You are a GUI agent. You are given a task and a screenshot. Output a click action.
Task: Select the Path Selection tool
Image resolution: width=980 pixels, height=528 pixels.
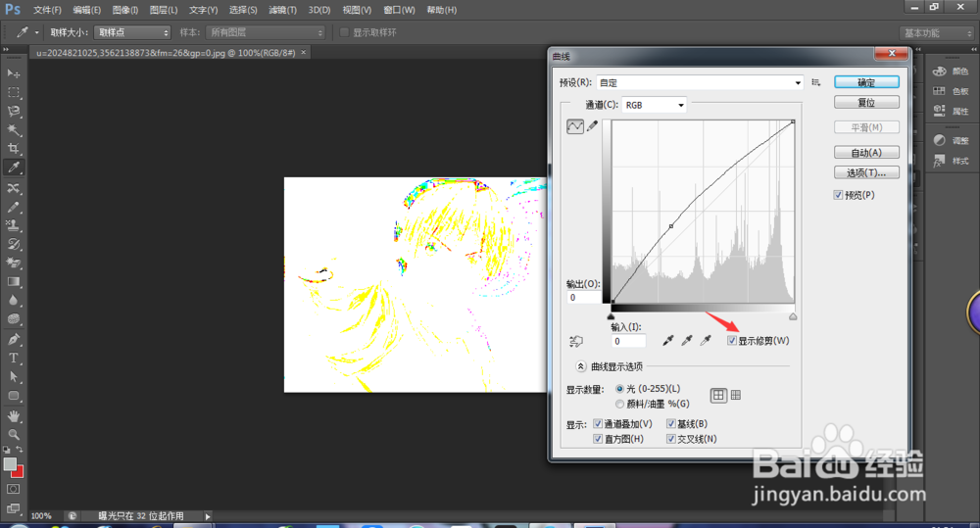pyautogui.click(x=13, y=377)
